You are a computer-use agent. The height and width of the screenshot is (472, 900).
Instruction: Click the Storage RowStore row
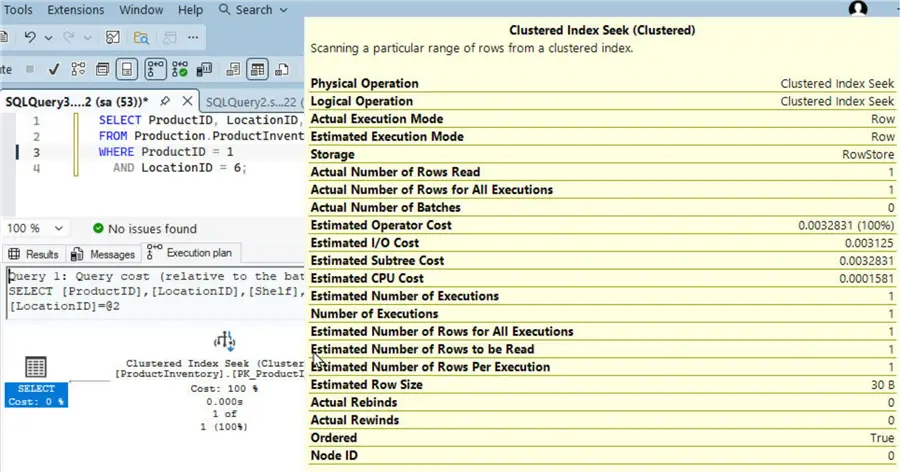[x=603, y=154]
